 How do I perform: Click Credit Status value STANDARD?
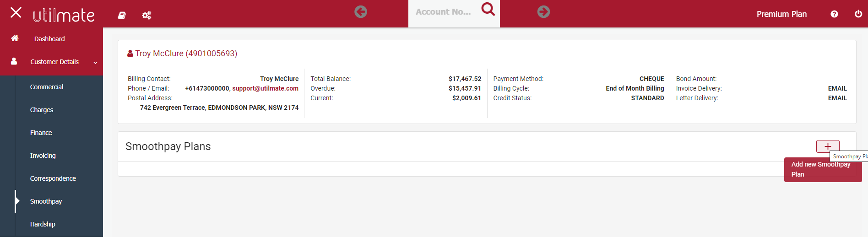coord(647,98)
